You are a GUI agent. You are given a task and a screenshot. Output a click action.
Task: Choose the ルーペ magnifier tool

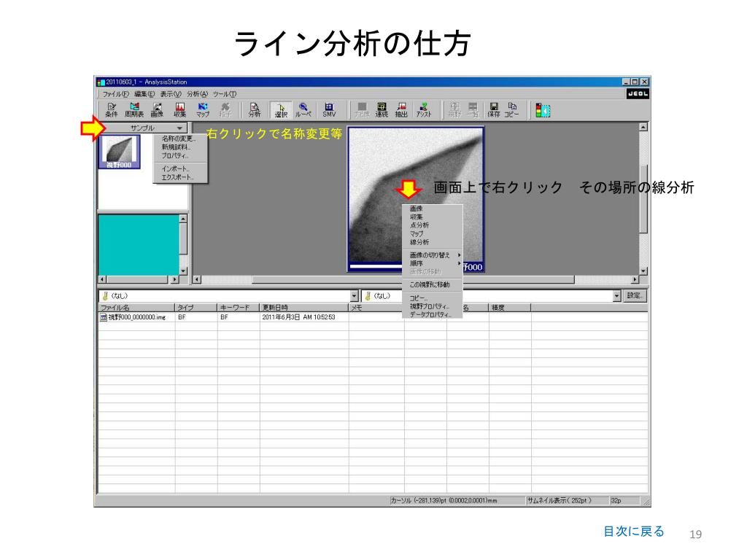click(x=303, y=110)
